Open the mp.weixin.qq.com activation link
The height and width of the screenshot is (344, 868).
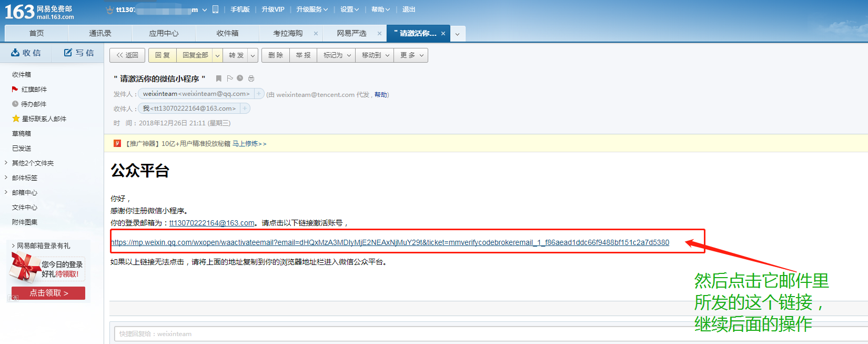click(x=390, y=242)
